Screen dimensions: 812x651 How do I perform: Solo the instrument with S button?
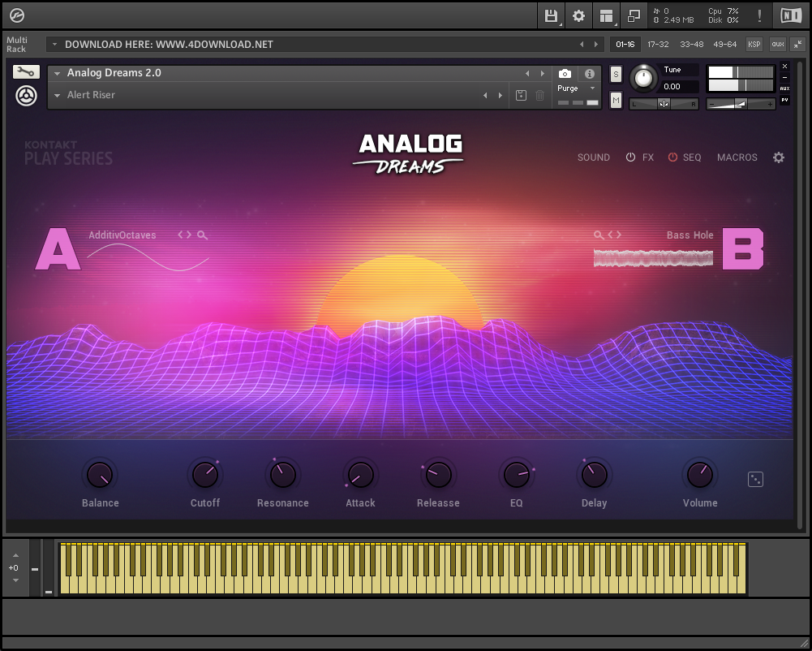pyautogui.click(x=616, y=74)
